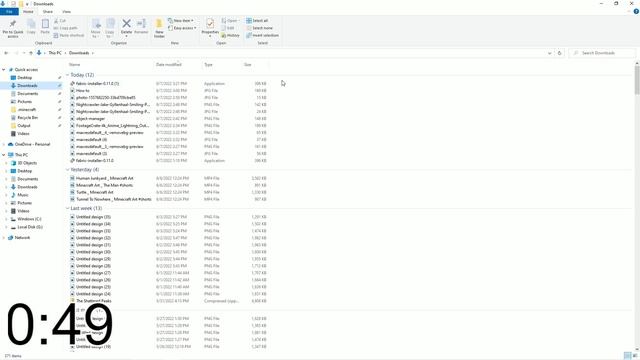Click Paste shortcut in ribbon
Image resolution: width=640 pixels, height=360 pixels.
69,36
